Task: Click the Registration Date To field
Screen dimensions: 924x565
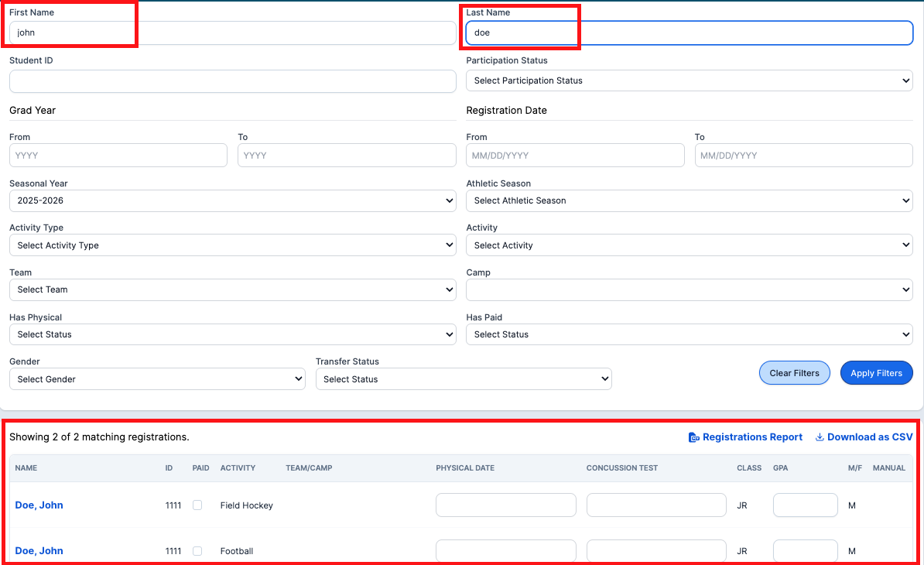Action: tap(804, 156)
